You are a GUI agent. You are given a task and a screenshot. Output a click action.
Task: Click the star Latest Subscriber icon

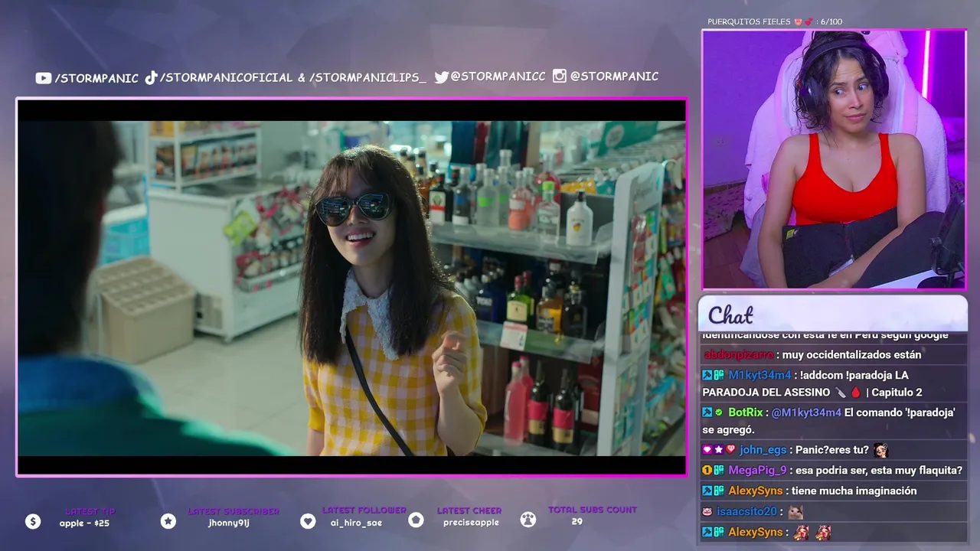[168, 521]
